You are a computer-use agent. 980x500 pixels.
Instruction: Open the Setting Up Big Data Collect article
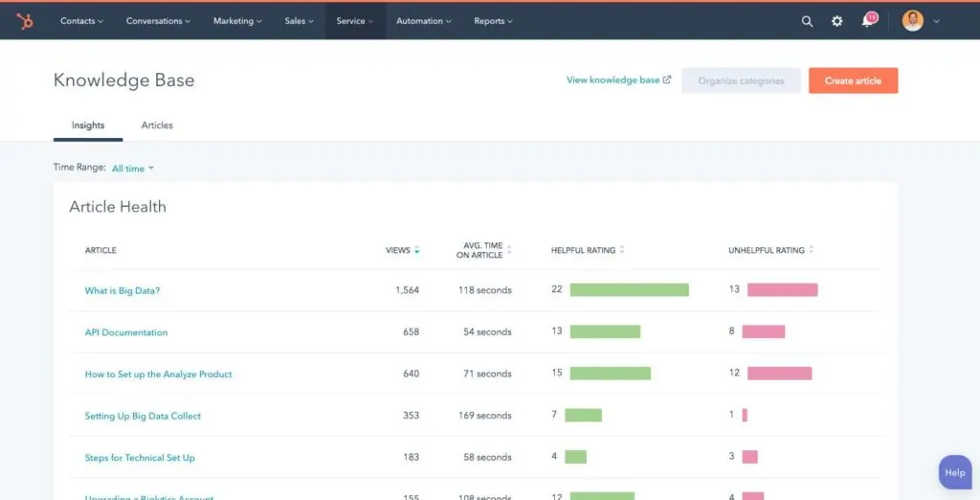click(x=144, y=416)
